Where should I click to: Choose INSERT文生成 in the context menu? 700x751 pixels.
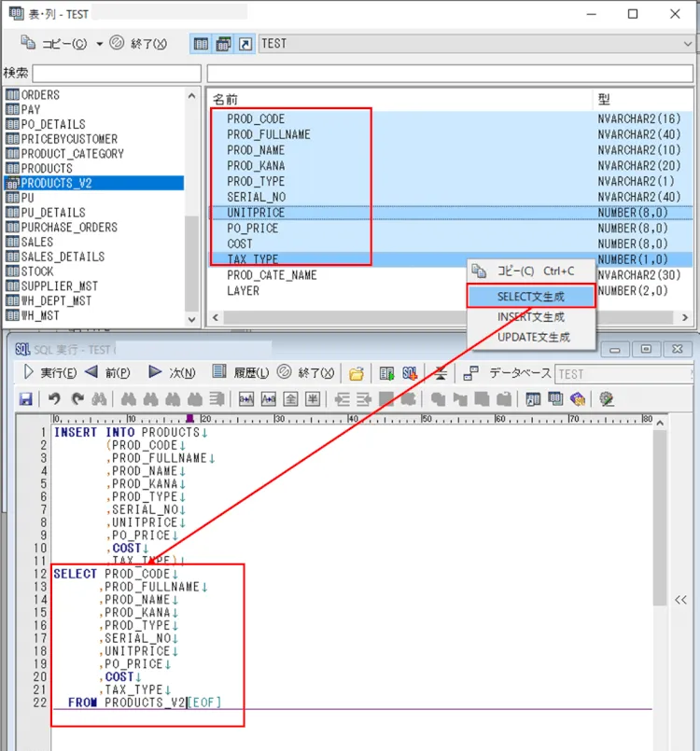(x=531, y=316)
